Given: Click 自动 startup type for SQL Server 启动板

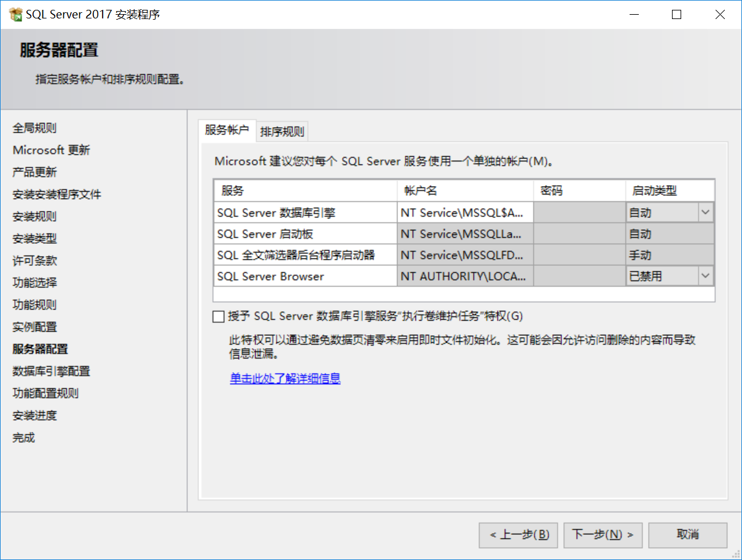Looking at the screenshot, I should 670,234.
